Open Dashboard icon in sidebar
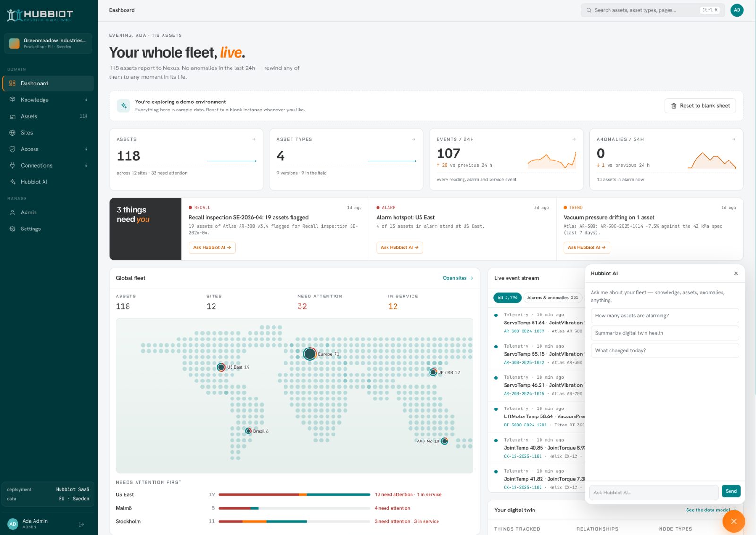 coord(12,84)
